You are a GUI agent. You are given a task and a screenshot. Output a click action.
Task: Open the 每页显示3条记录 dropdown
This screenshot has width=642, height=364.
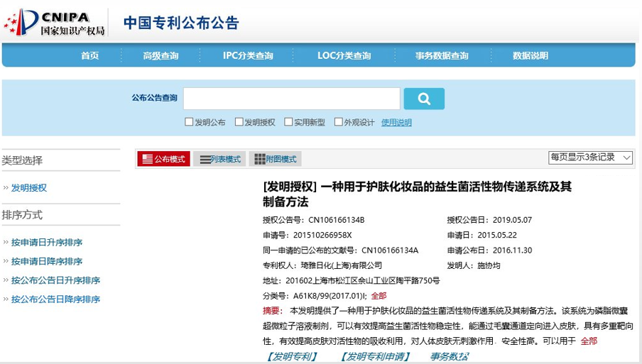pyautogui.click(x=590, y=158)
